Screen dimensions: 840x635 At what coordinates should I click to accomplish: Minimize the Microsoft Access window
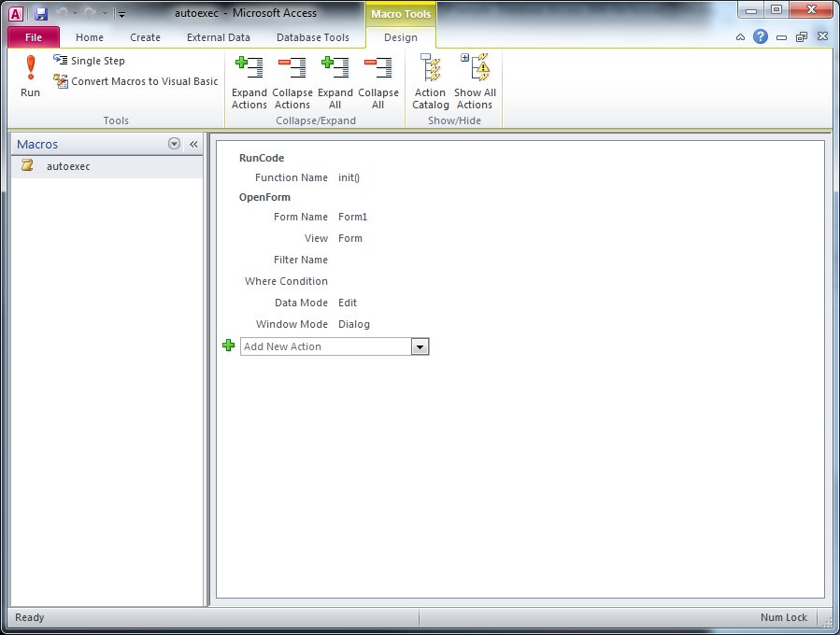tap(751, 9)
